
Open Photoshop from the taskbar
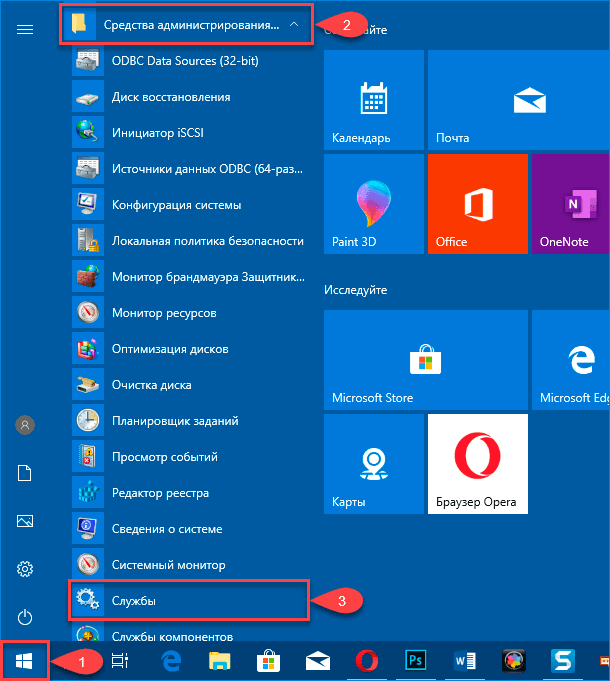415,661
